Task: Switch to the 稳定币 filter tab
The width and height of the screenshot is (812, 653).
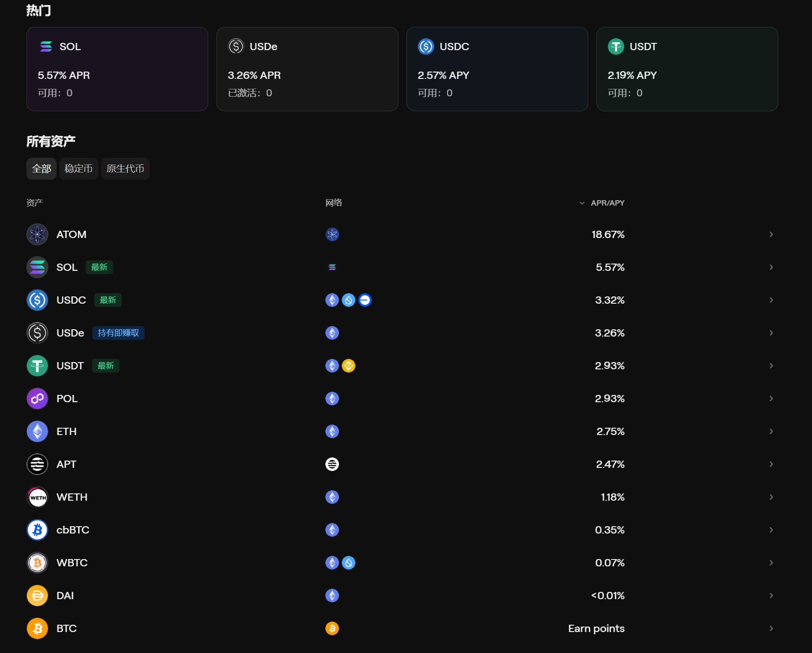Action: pyautogui.click(x=79, y=169)
